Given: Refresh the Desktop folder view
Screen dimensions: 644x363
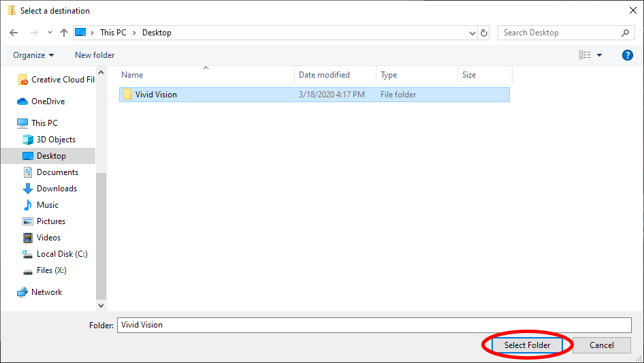Looking at the screenshot, I should coord(484,33).
